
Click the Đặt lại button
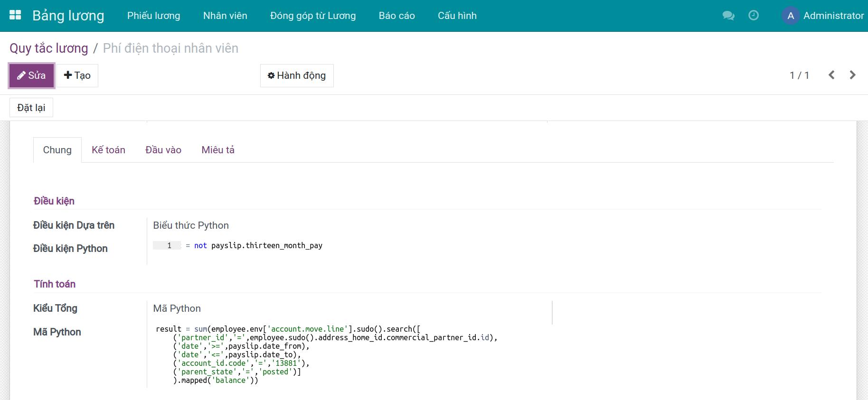click(31, 108)
